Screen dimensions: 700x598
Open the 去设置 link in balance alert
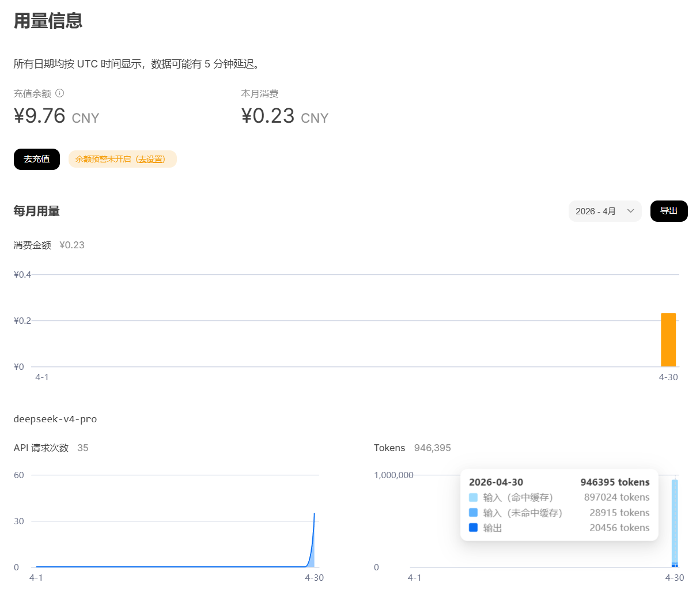(x=151, y=159)
